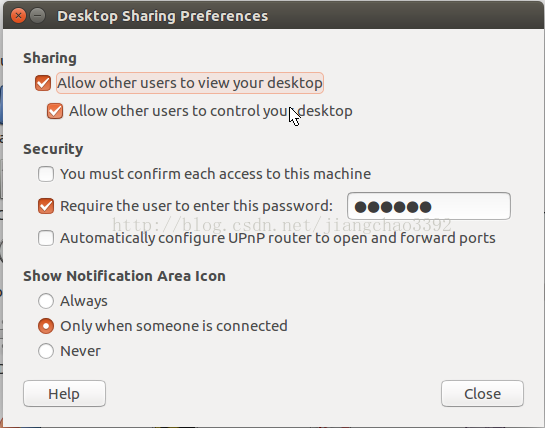545x428 pixels.
Task: Minimize the Desktop Sharing Preferences window
Action: click(x=38, y=16)
